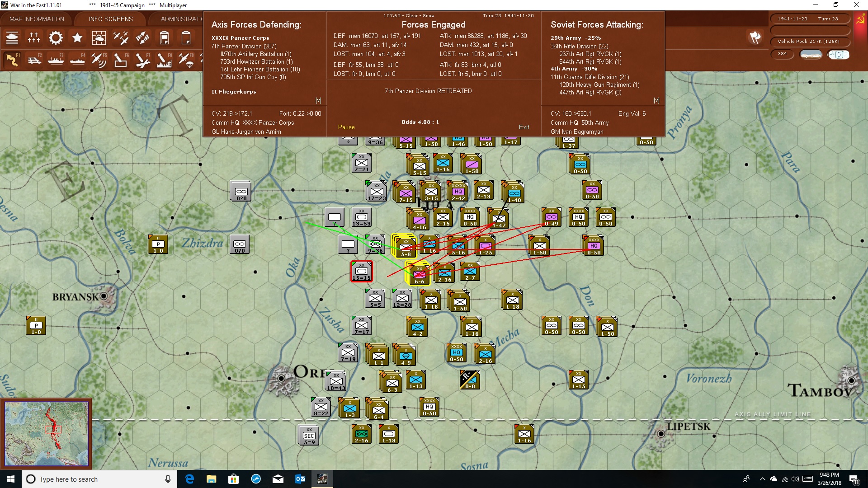The width and height of the screenshot is (868, 488).
Task: Select the F6 bomb unit mode
Action: coord(121,60)
